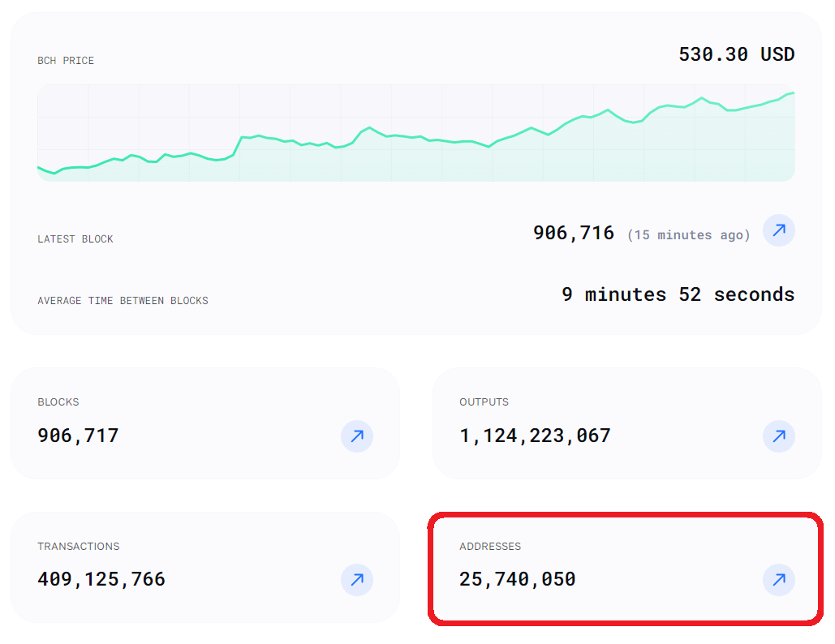Open latest block details via arrow icon
Image resolution: width=835 pixels, height=644 pixels.
(x=778, y=231)
